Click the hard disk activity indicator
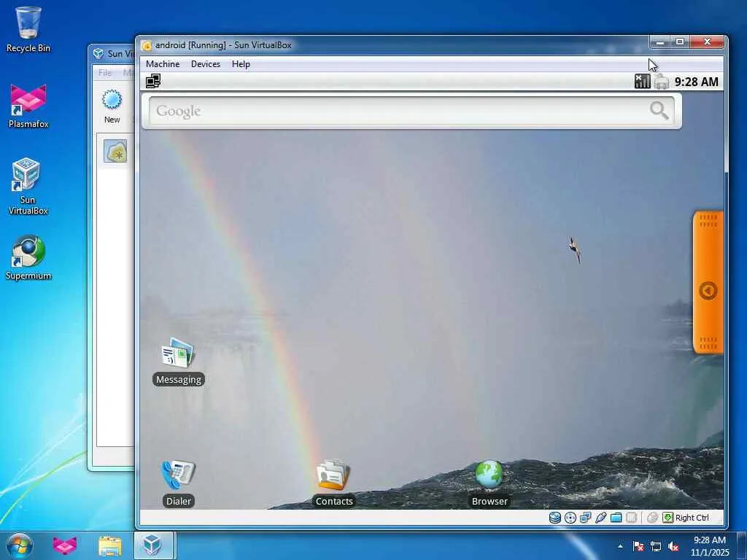This screenshot has width=747, height=560. click(554, 518)
